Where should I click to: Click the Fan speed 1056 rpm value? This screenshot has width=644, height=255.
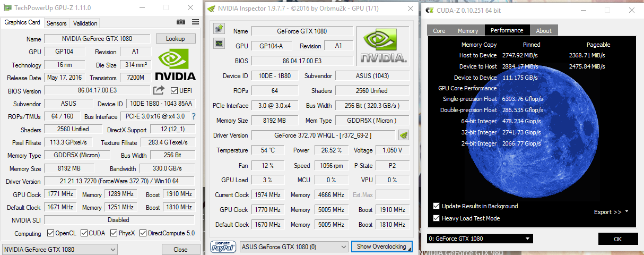point(330,165)
